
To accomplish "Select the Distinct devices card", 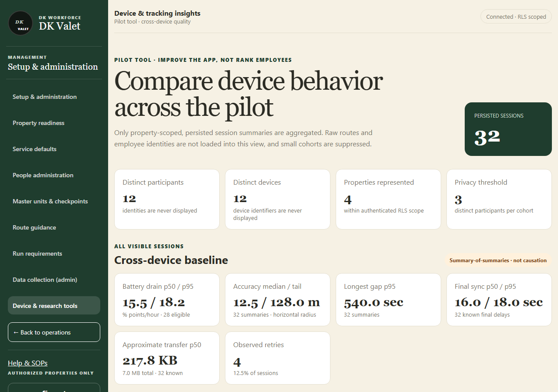I will pyautogui.click(x=278, y=199).
